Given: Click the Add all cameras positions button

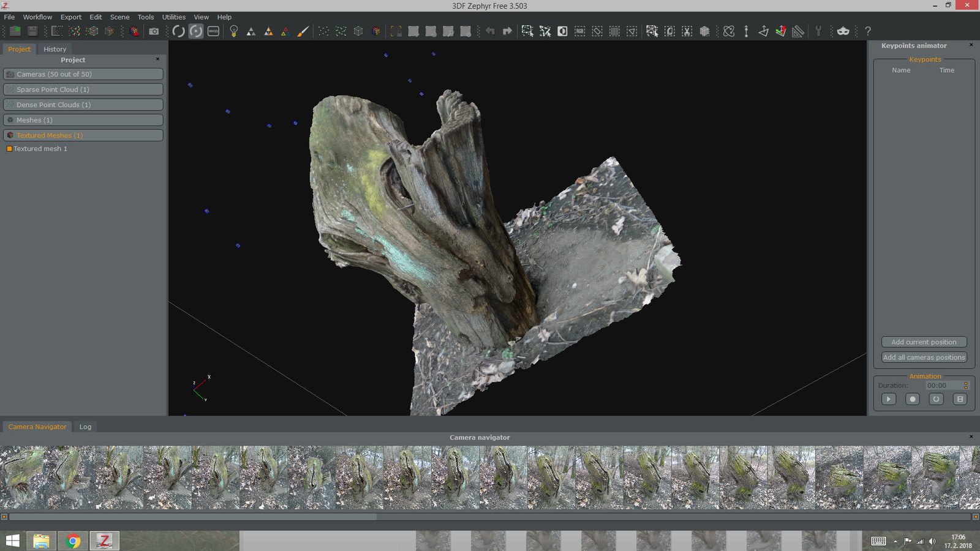Looking at the screenshot, I should 924,357.
